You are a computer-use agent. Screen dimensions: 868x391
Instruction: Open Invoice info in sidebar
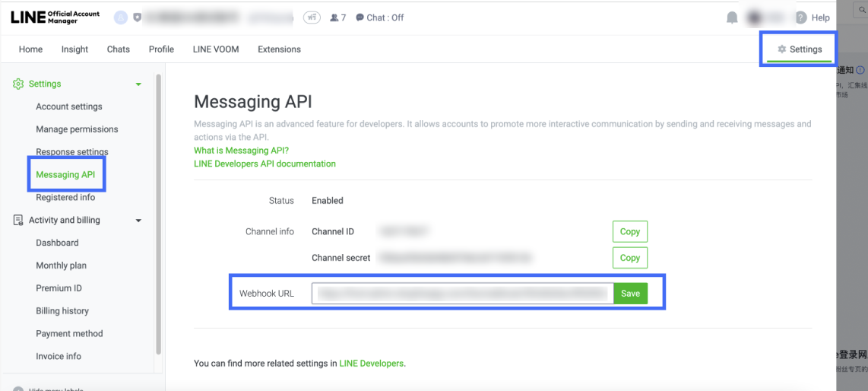(x=58, y=357)
